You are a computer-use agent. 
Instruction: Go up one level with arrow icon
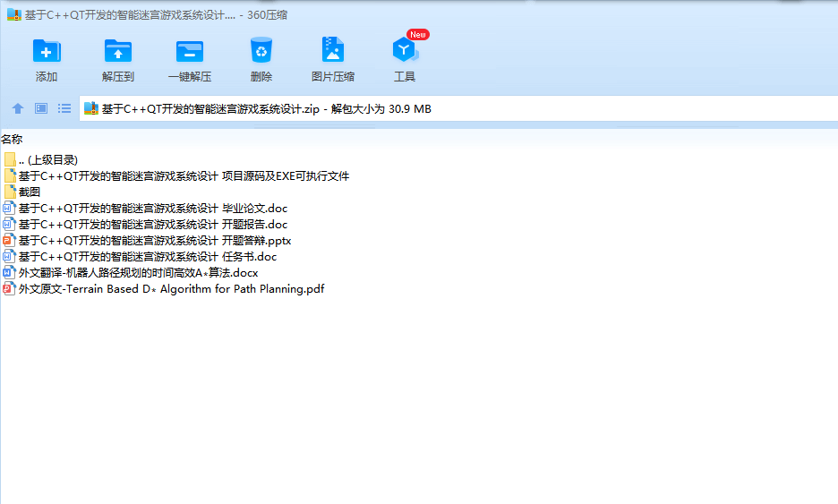18,108
